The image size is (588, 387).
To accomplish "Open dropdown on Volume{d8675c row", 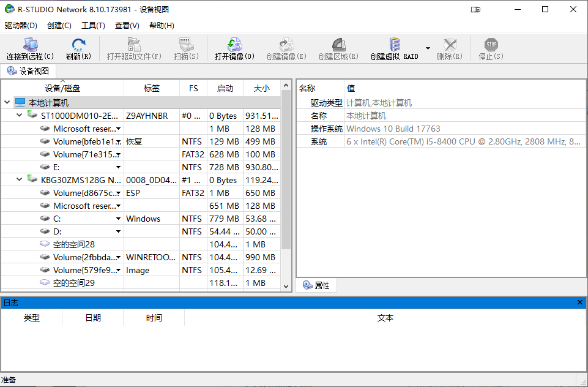I will [x=119, y=193].
